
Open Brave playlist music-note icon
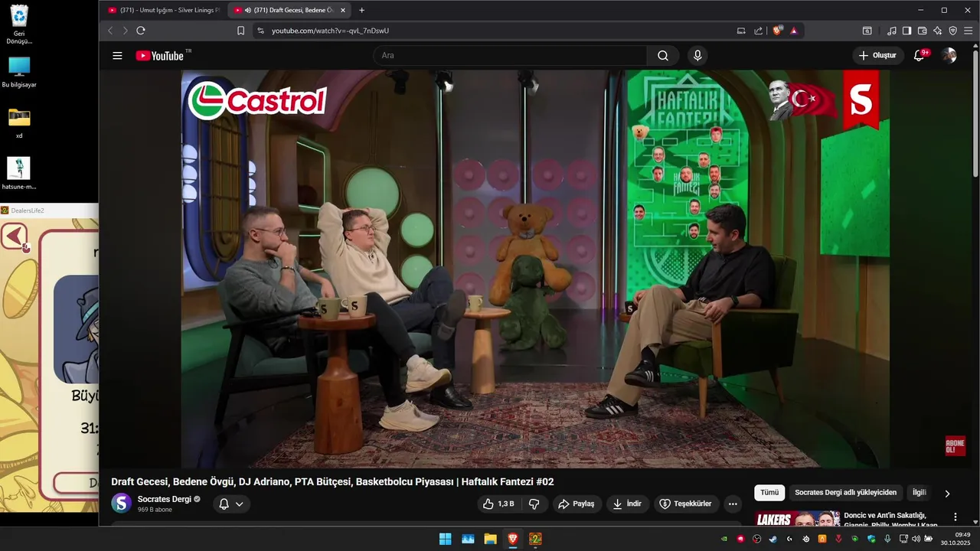click(x=891, y=31)
